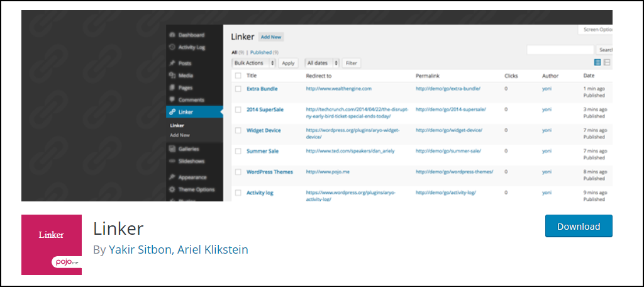Click the Slideshows icon in sidebar
Screen dimensions: 644x287
172,161
